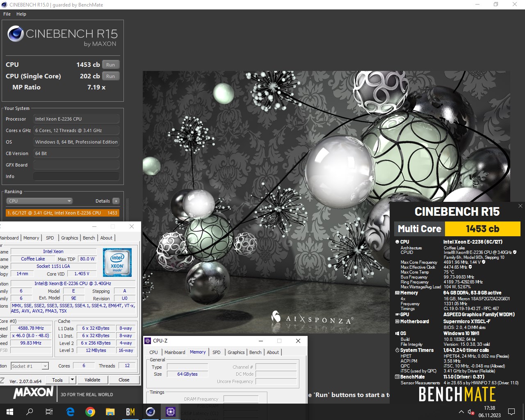Launch Microsoft Edge from taskbar

(70, 412)
